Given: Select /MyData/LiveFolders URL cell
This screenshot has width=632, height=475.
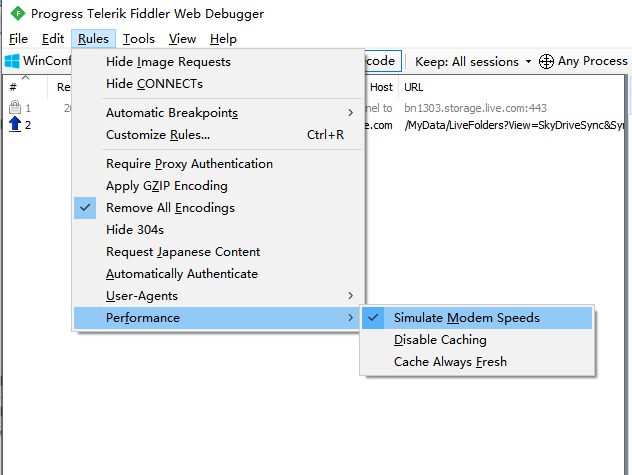Looking at the screenshot, I should point(514,125).
